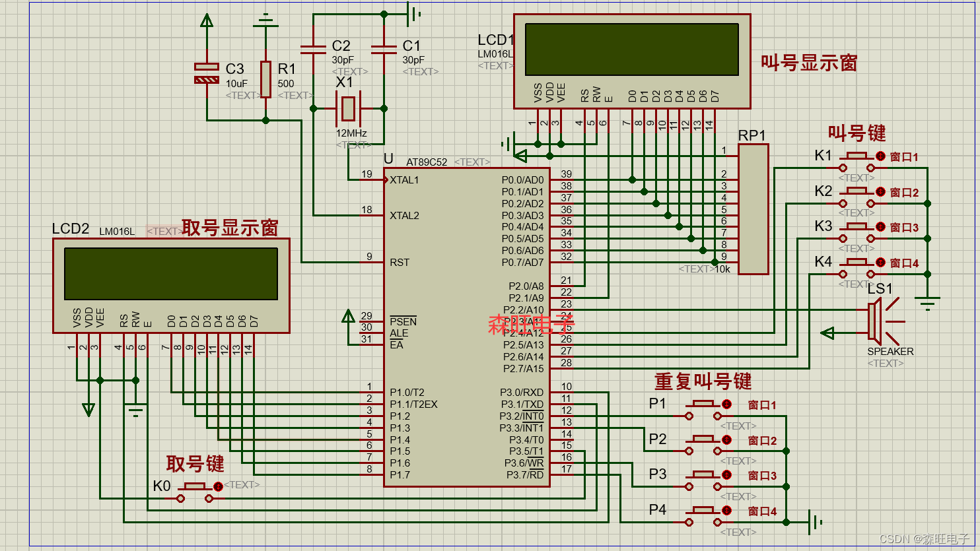Click the P4 repeat-call push button

click(x=703, y=515)
